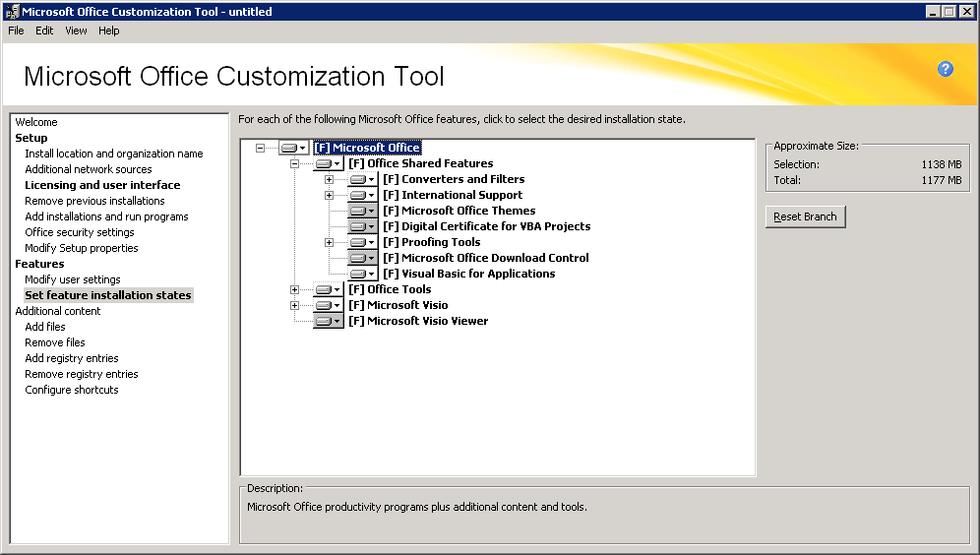Click the Reset Branch button
Viewport: 980px width, 555px height.
pyautogui.click(x=805, y=216)
